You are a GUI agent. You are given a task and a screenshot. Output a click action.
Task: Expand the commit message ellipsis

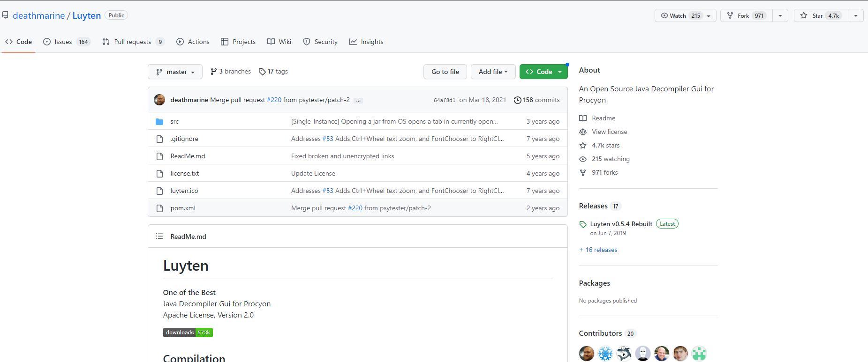tap(358, 100)
